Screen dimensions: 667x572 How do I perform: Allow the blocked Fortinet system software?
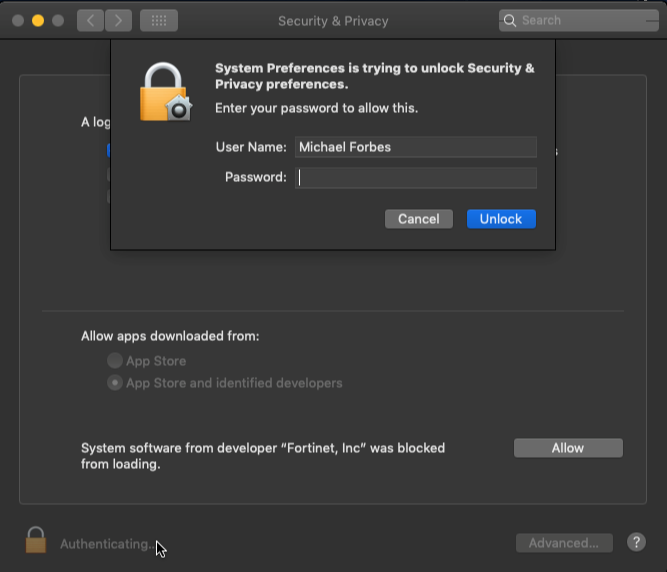[568, 448]
